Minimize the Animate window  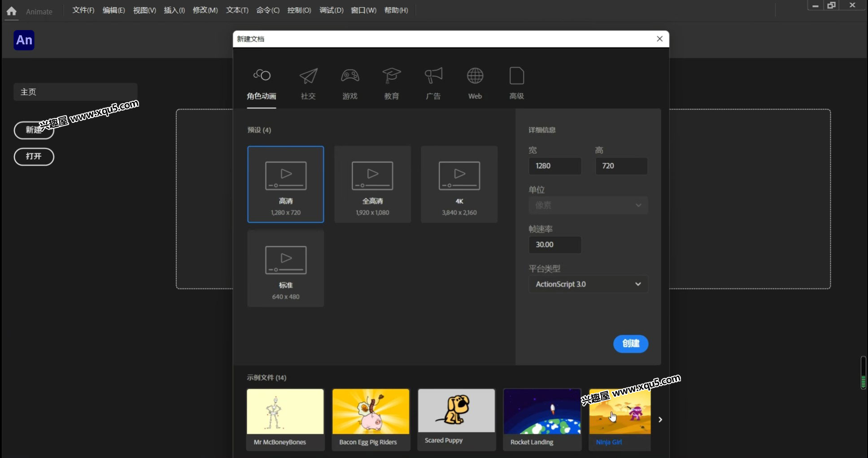(x=815, y=5)
